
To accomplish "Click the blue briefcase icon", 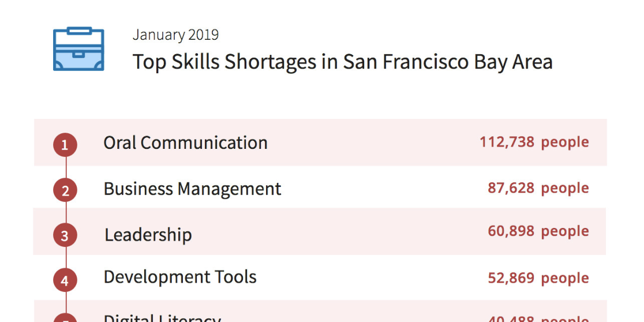I will click(78, 49).
